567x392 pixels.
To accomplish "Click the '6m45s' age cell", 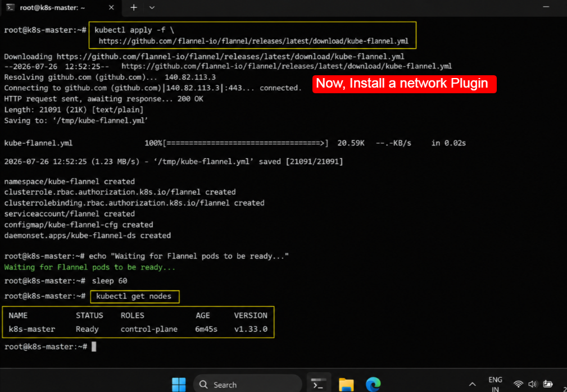I will (x=206, y=329).
